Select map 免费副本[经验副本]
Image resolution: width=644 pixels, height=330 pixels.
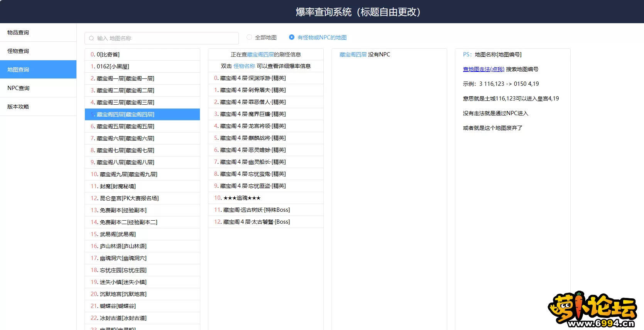click(142, 210)
